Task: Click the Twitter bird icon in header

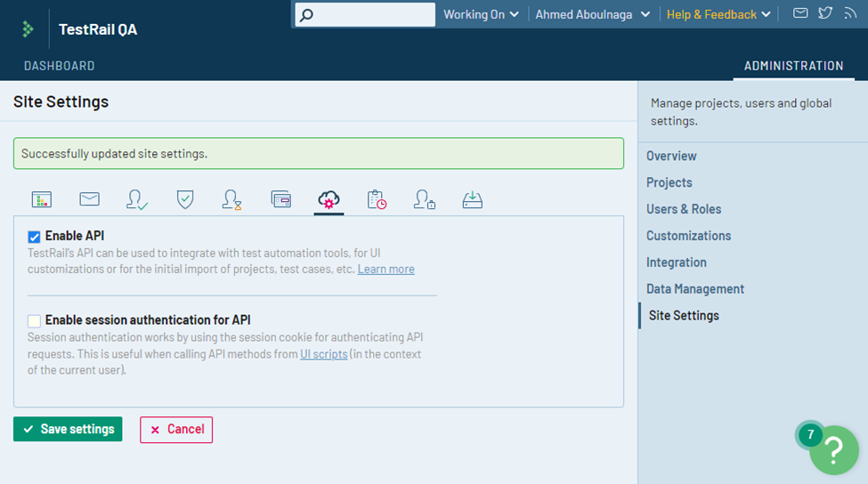Action: pyautogui.click(x=825, y=13)
